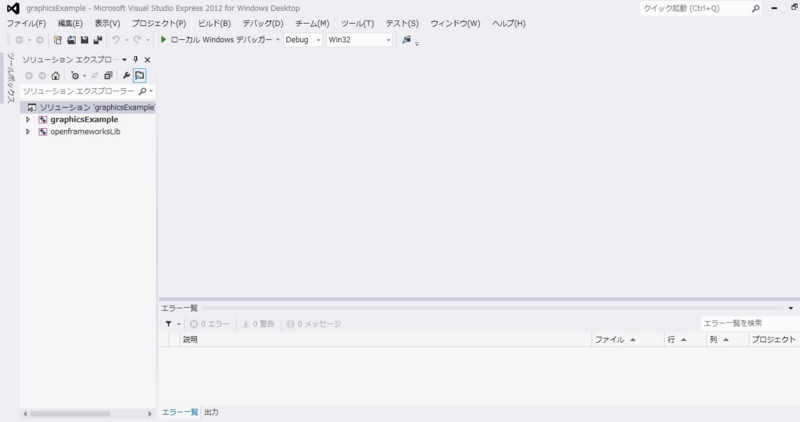Toggle the 0 エラー filter button
This screenshot has height=422, width=800.
(210, 324)
